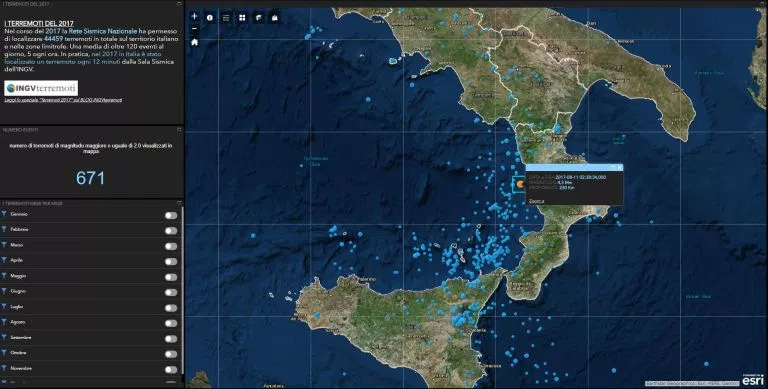This screenshot has height=389, width=768.
Task: Click the Rete Sismica Nazionale link
Action: pos(103,31)
